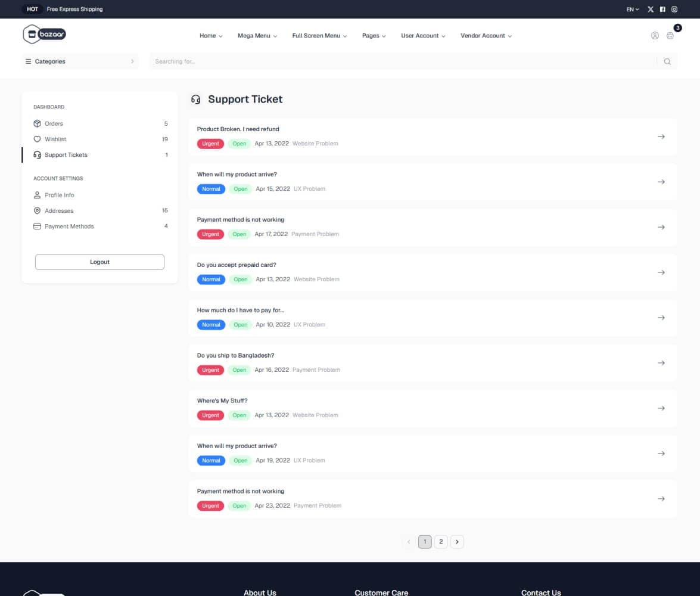
Task: Select the Wishlist heart icon
Action: point(37,139)
